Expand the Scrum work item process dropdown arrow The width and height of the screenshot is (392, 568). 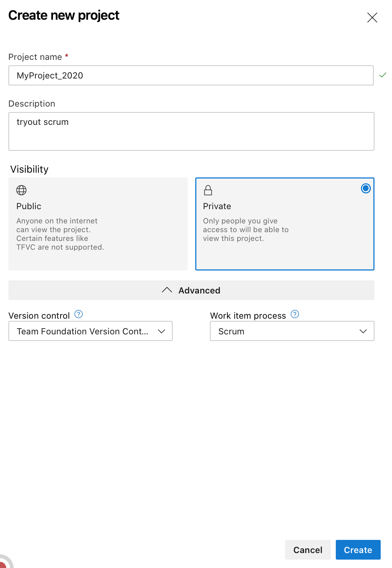point(363,331)
